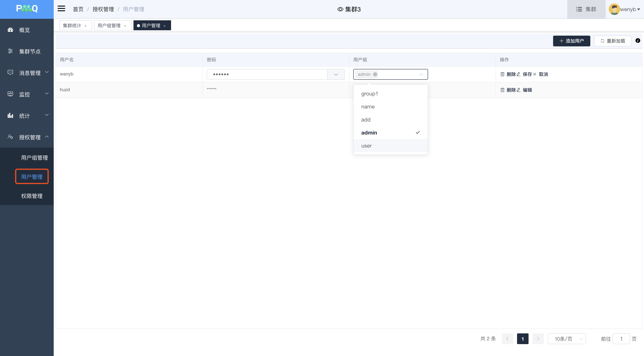Viewport: 644px width, 356px height.
Task: Open the 10条/页 page size dropdown
Action: coord(567,339)
